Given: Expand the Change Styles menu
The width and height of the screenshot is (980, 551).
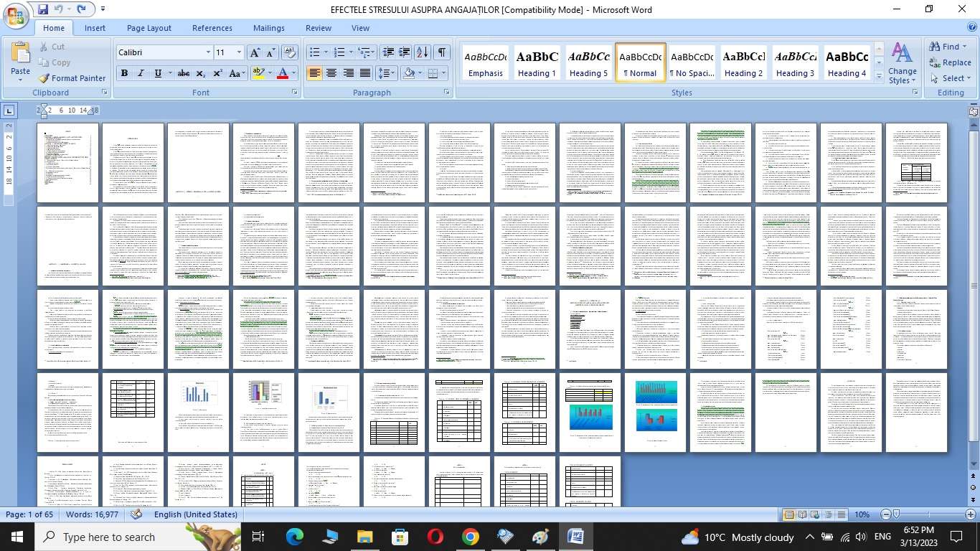Looking at the screenshot, I should [902, 64].
